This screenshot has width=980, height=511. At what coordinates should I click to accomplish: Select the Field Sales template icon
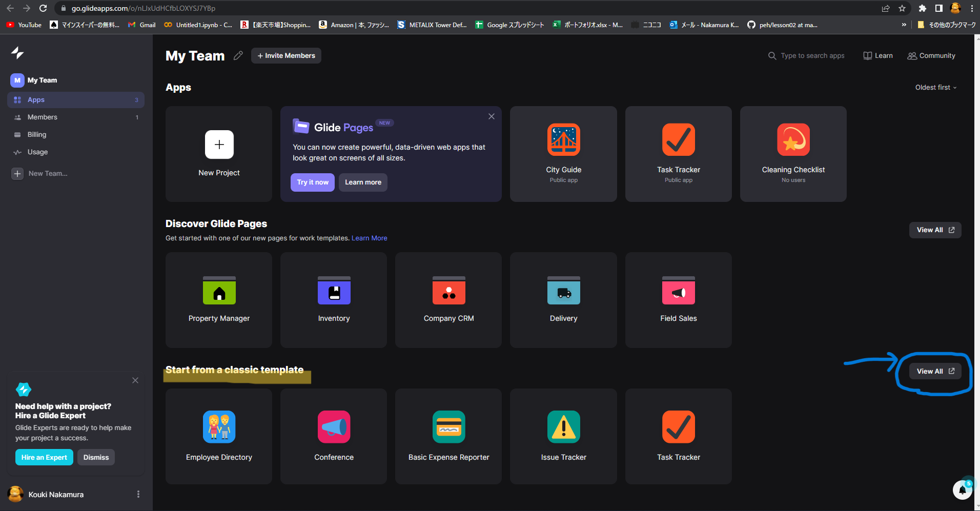pos(678,291)
